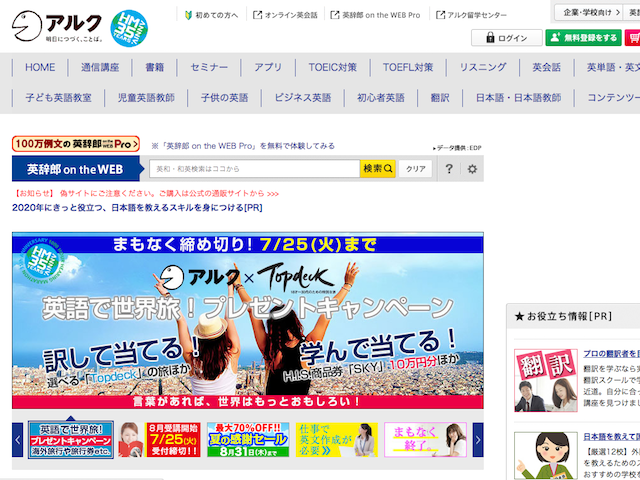Open the 日本語を教えて PR link
This screenshot has width=640, height=480.
click(x=611, y=437)
